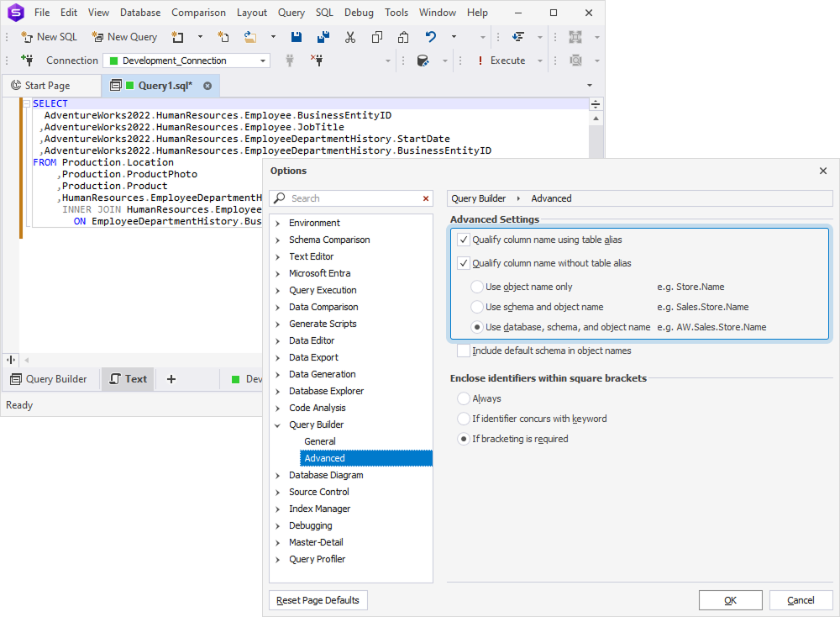Click the Copy icon
The image size is (840, 617).
(377, 37)
